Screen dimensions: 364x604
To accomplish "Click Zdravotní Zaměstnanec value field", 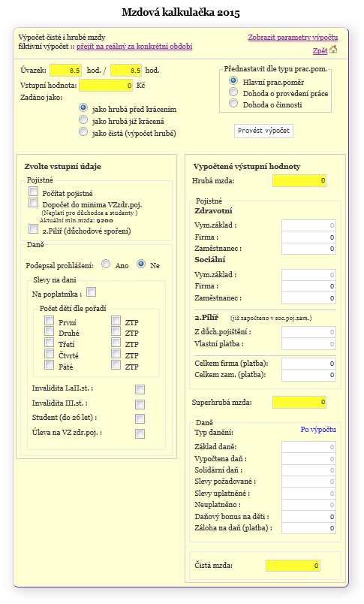I will (308, 249).
